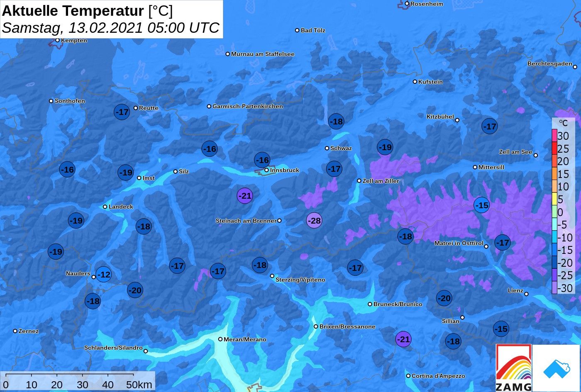Click the -15 marker south of Lienz
This screenshot has width=581, height=392.
point(501,329)
